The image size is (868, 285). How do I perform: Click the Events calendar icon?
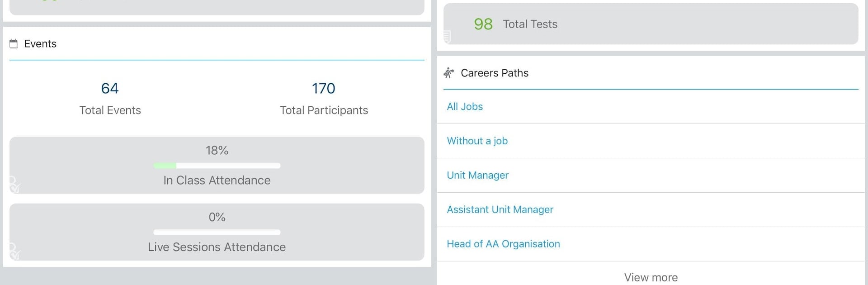tap(14, 44)
